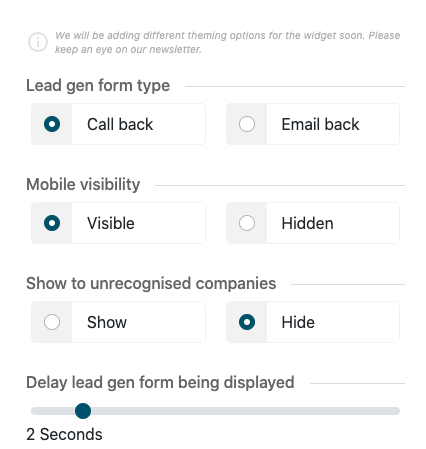Click the info icon beside theming note
This screenshot has width=426, height=449.
click(x=38, y=42)
